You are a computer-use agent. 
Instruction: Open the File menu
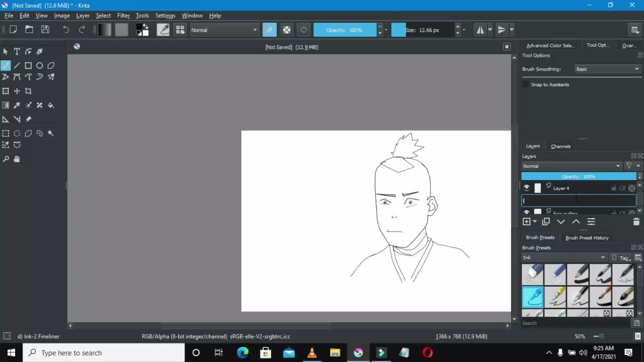9,16
